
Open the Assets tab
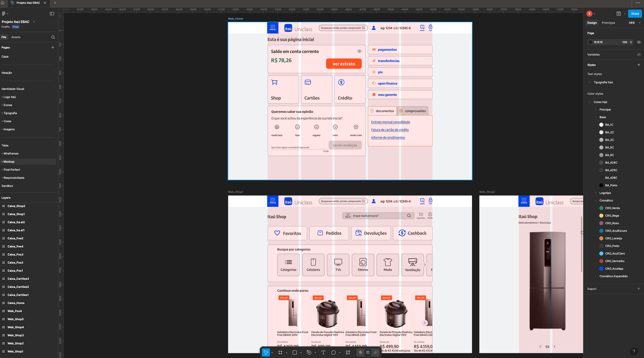point(16,37)
